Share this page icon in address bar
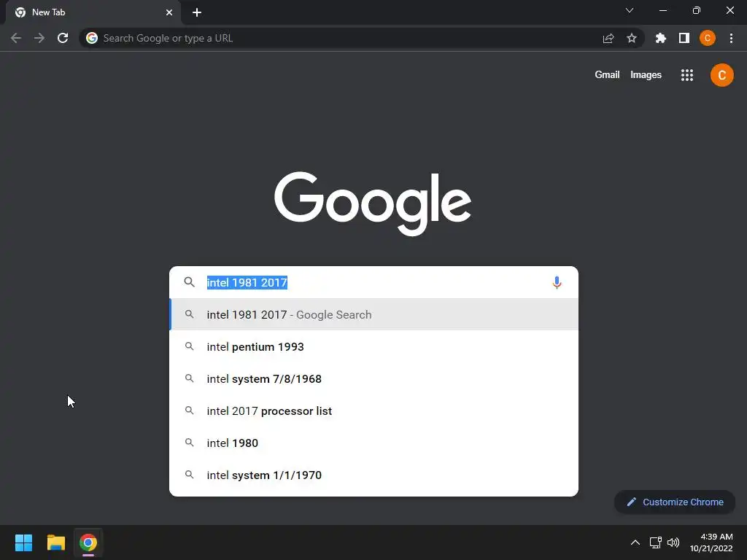 pos(608,38)
